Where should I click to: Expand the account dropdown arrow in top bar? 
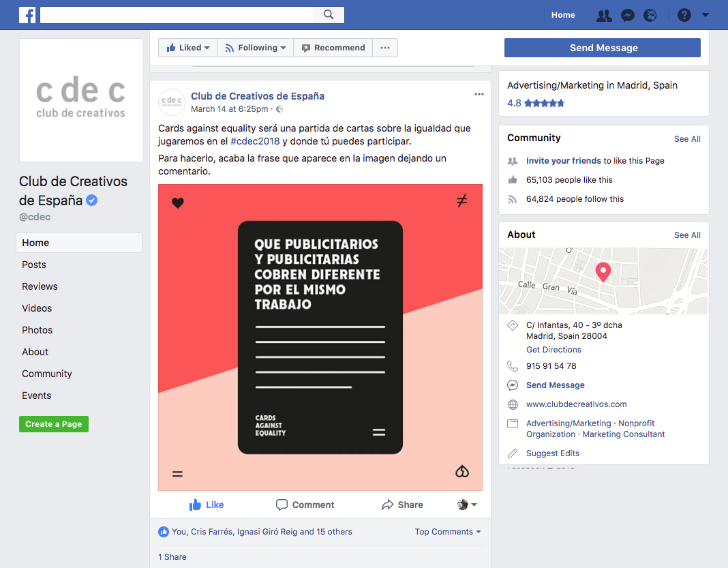[706, 15]
